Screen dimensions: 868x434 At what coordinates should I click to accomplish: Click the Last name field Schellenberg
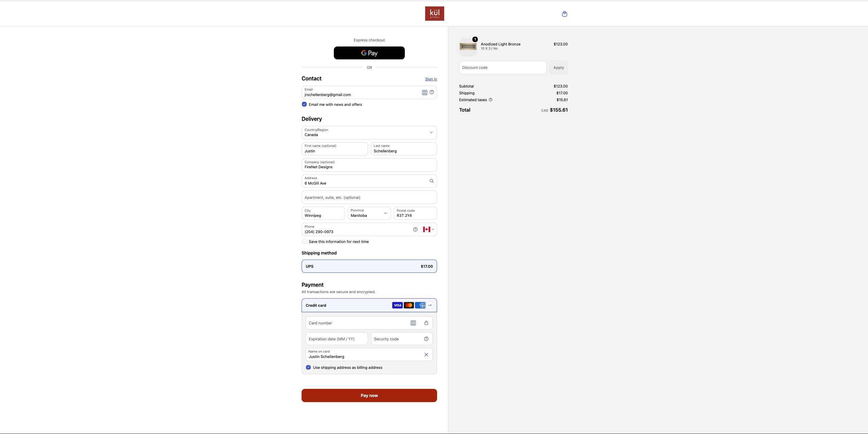tap(404, 149)
